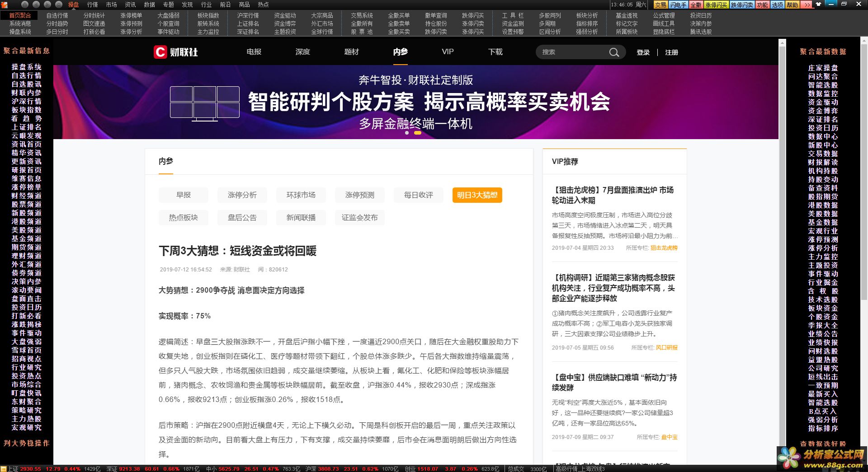Switch to the 下载 site tab
This screenshot has width=868, height=472.
point(495,52)
